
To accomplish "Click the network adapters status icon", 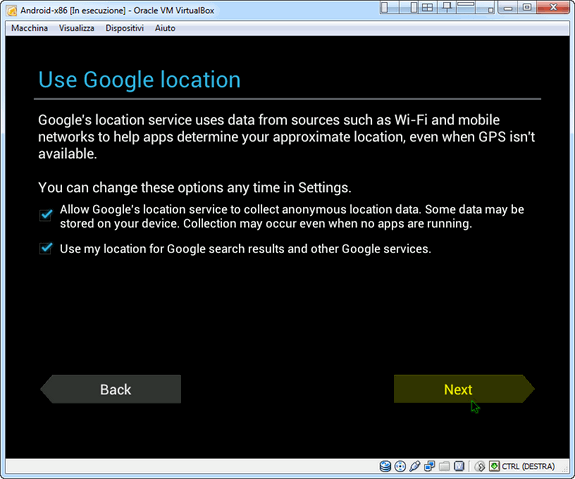I will pos(429,466).
